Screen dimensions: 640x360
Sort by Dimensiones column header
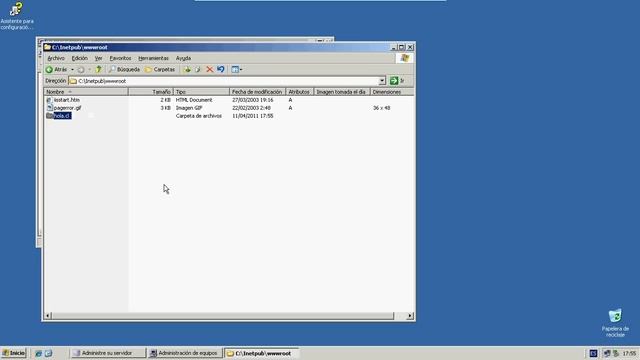[x=391, y=92]
